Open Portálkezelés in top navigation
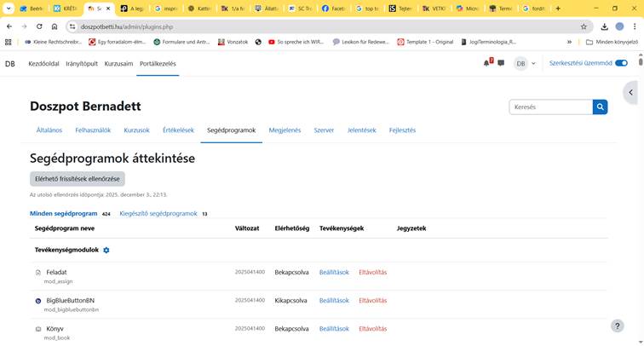This screenshot has height=346, width=644. tap(158, 64)
